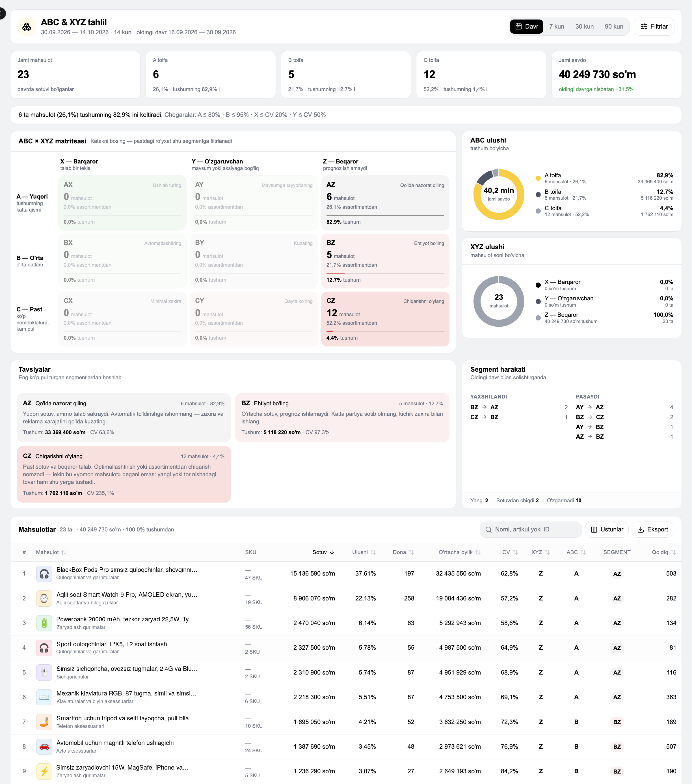The height and width of the screenshot is (784, 692).
Task: Click the BZ segment badge in Smartfon tripod row
Action: click(x=617, y=722)
